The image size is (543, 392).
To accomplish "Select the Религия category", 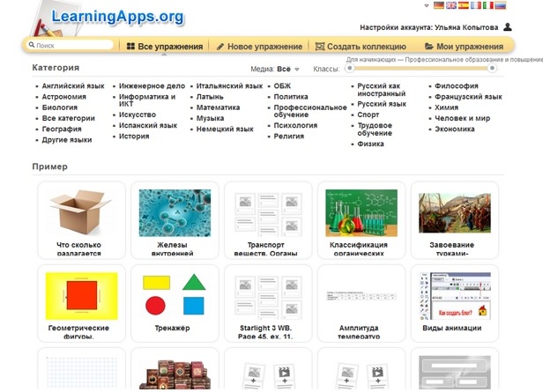I will click(x=289, y=136).
